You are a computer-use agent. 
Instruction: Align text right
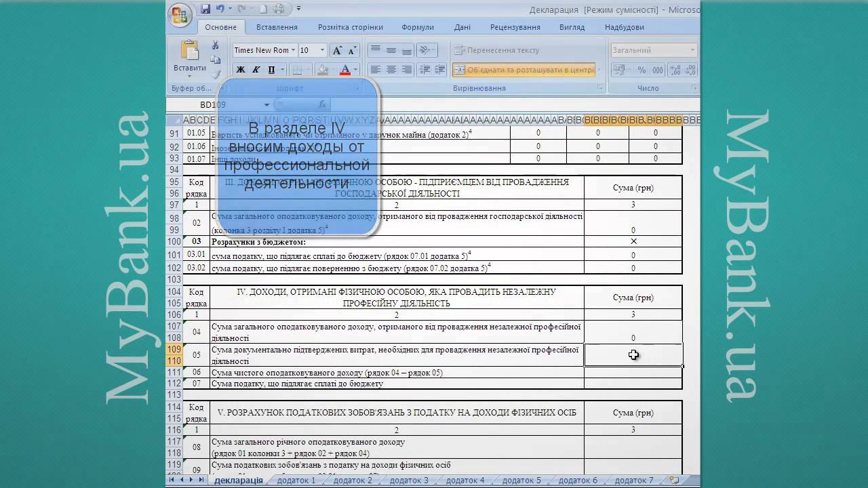(406, 69)
